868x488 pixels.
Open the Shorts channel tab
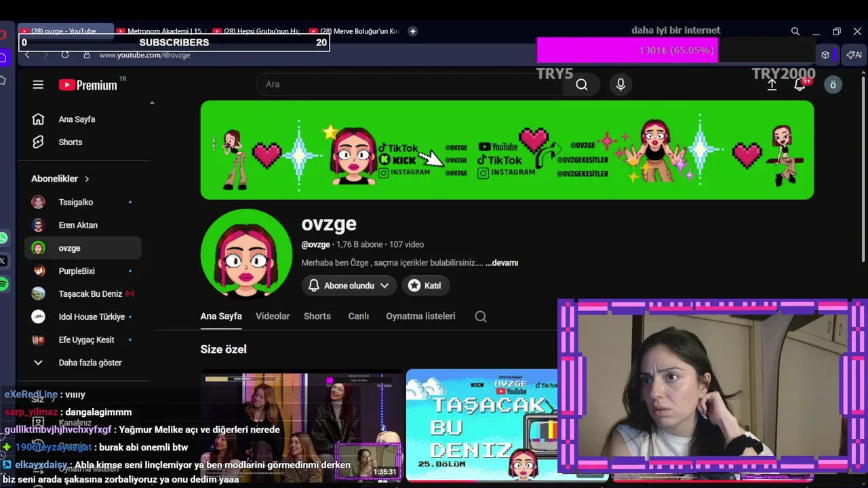317,317
